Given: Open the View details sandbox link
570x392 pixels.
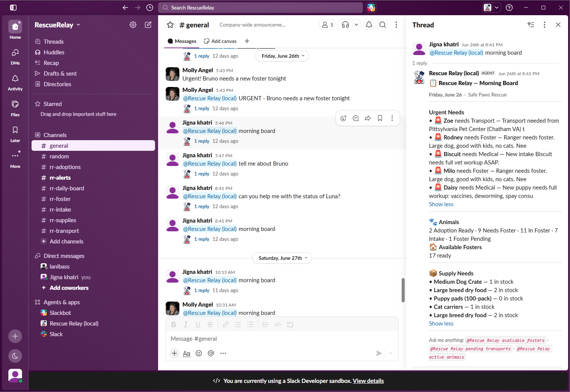Looking at the screenshot, I should coord(368,381).
